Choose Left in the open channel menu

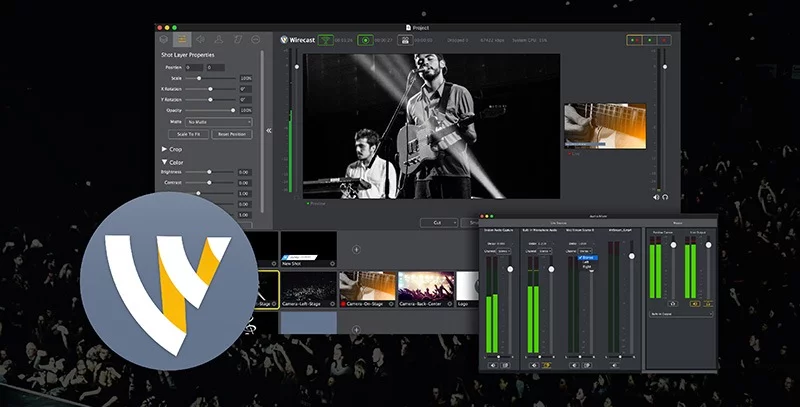point(587,262)
